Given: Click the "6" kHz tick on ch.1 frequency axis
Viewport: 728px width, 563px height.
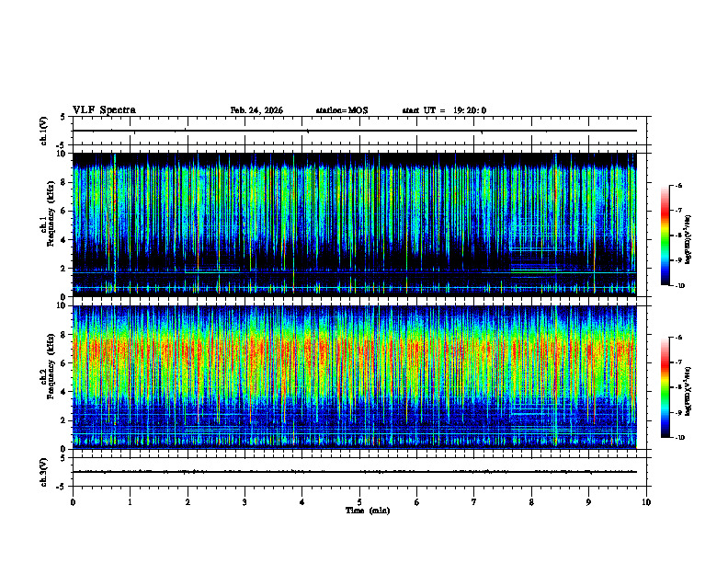Looking at the screenshot, I should click(64, 211).
